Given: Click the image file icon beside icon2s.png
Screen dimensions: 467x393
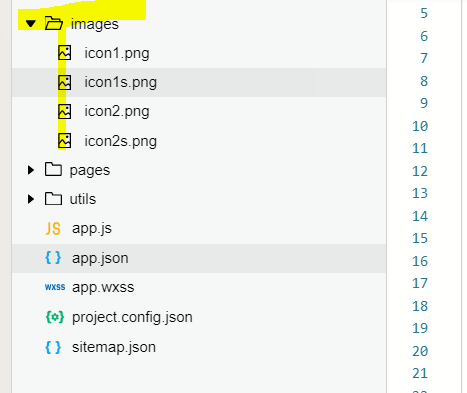Looking at the screenshot, I should (65, 141).
